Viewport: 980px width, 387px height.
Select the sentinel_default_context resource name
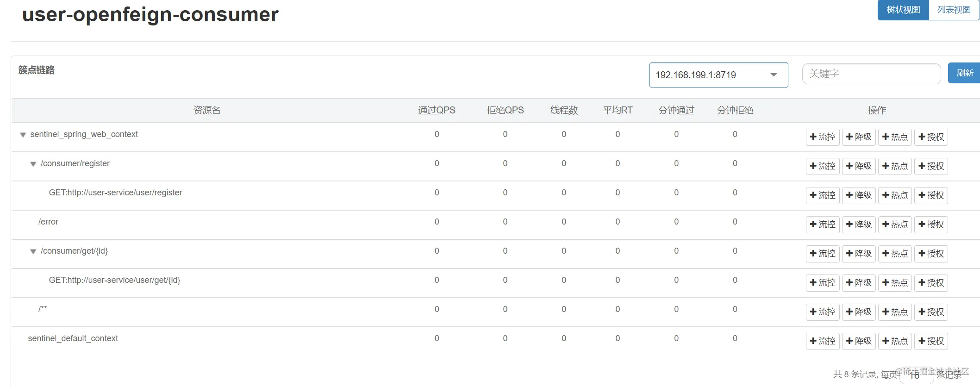point(73,338)
